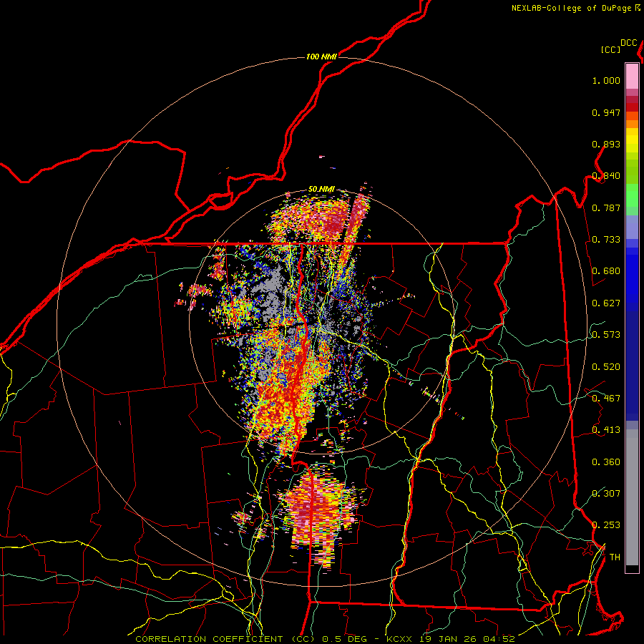Click the 0.733 legend value
Screen dimensions: 644x644
(x=606, y=240)
